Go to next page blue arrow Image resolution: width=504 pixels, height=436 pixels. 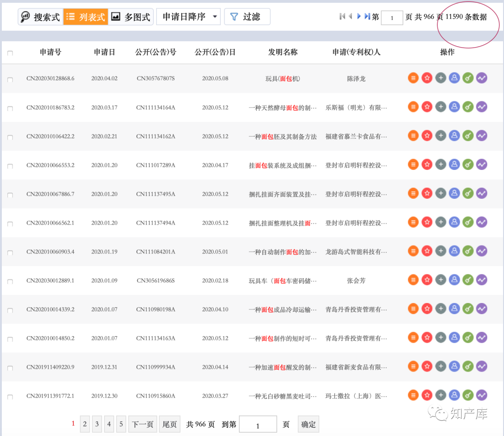tap(359, 16)
